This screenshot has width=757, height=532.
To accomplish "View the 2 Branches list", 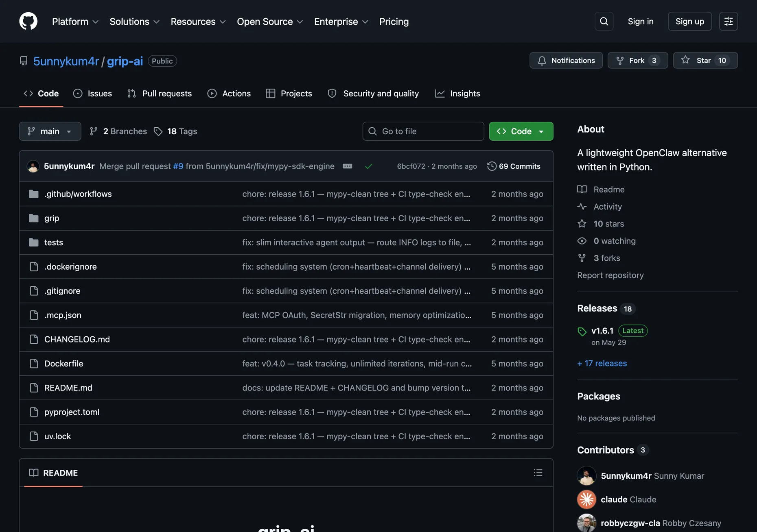I will [x=118, y=131].
